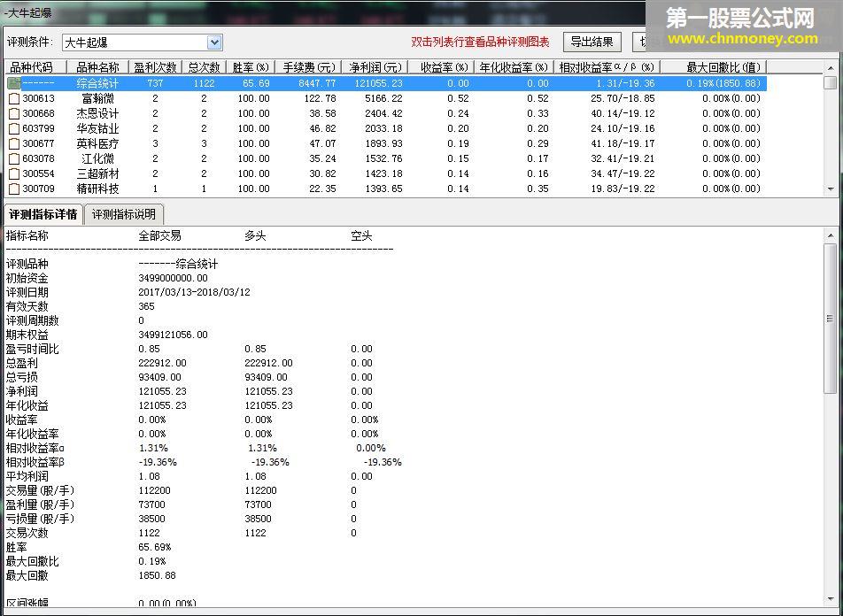Click the 评测日期 range 2017/03/13-2018/03/12
The width and height of the screenshot is (843, 616).
(194, 292)
